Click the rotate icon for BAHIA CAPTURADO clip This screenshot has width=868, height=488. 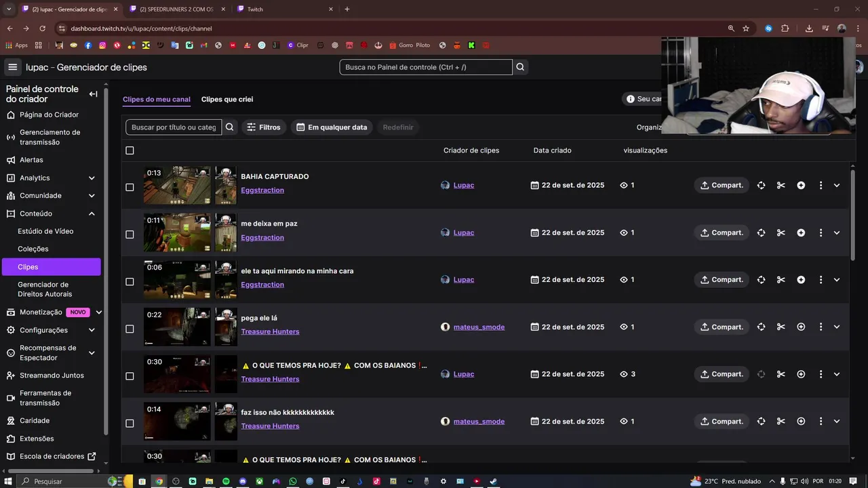click(761, 185)
